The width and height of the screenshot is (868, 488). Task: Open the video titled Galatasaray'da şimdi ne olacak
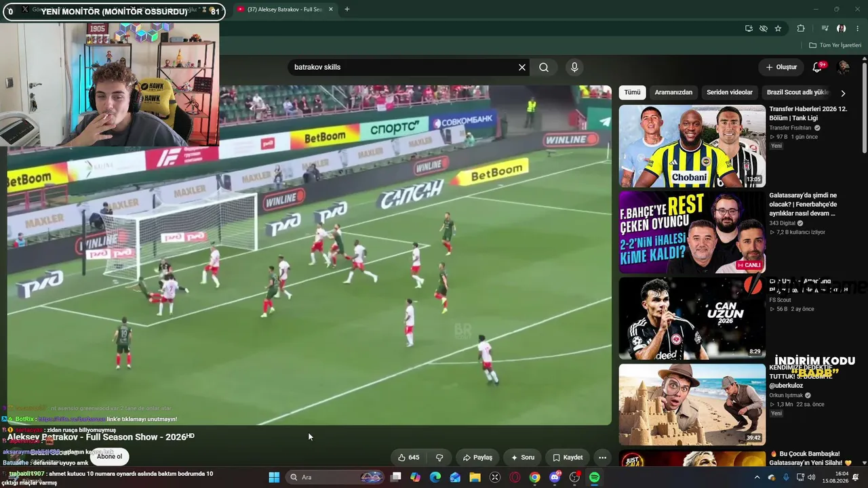803,204
